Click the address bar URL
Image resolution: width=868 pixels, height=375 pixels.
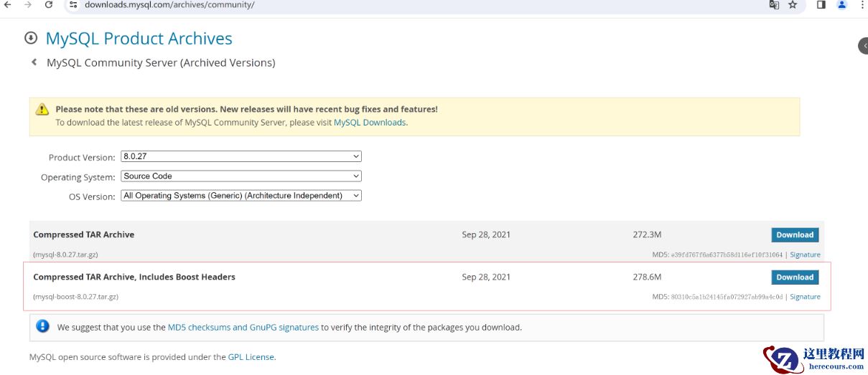click(x=169, y=4)
